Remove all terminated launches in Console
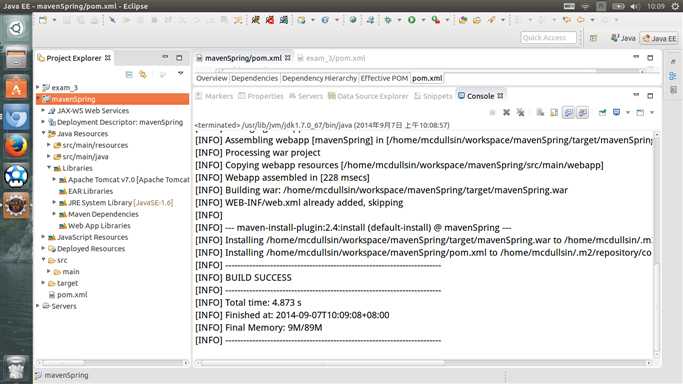 click(521, 113)
